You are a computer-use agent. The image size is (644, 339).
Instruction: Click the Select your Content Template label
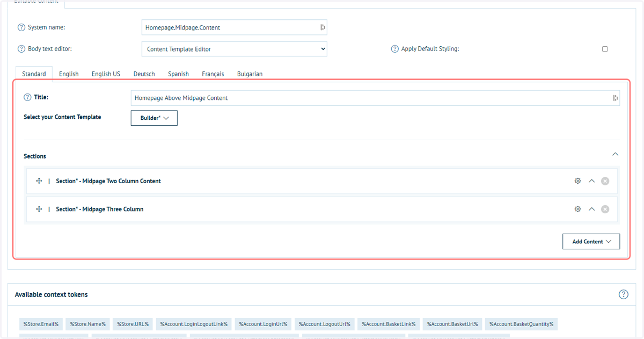click(x=62, y=117)
